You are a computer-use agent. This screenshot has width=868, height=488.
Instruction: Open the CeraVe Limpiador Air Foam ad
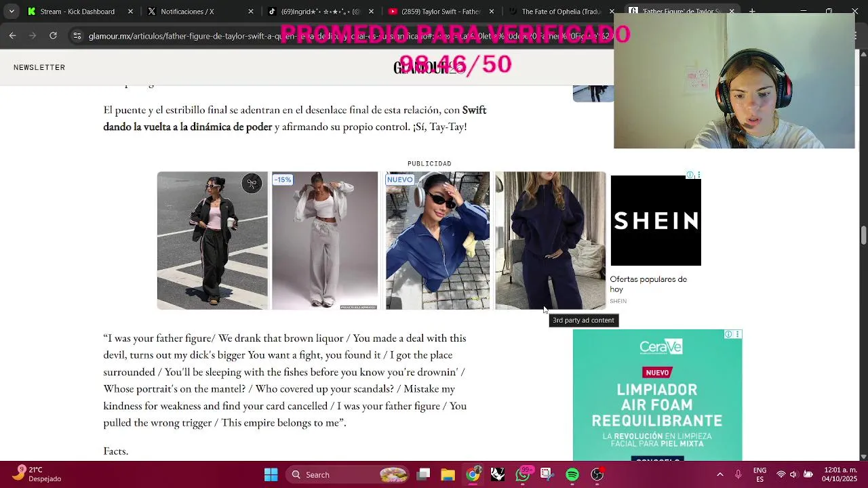coord(657,396)
